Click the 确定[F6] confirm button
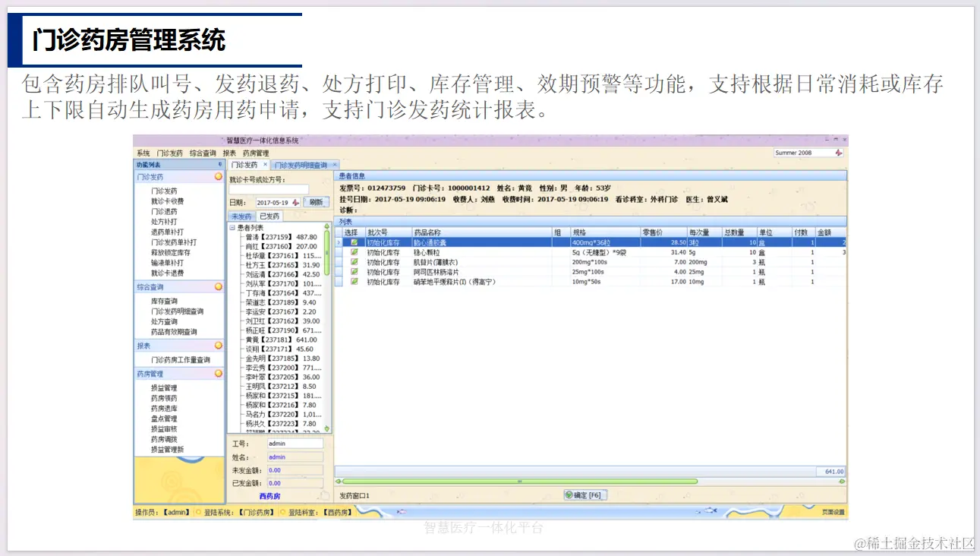 [x=585, y=495]
